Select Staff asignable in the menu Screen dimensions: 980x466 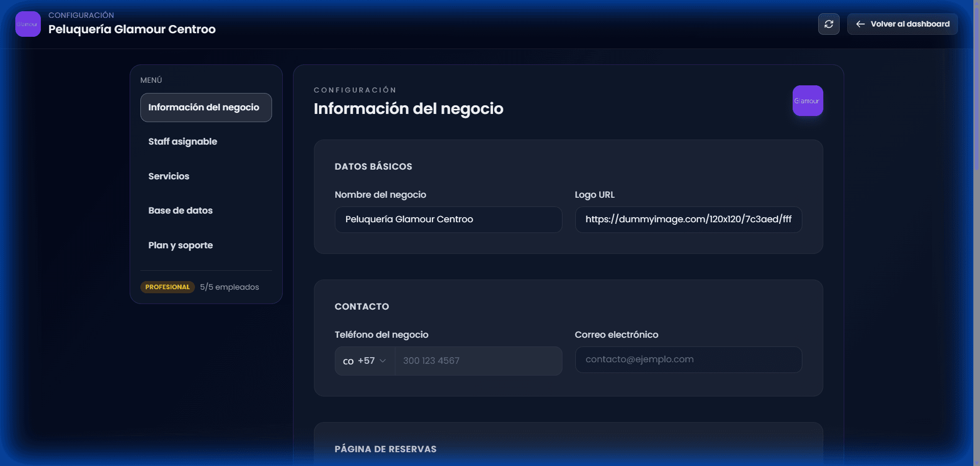(183, 142)
